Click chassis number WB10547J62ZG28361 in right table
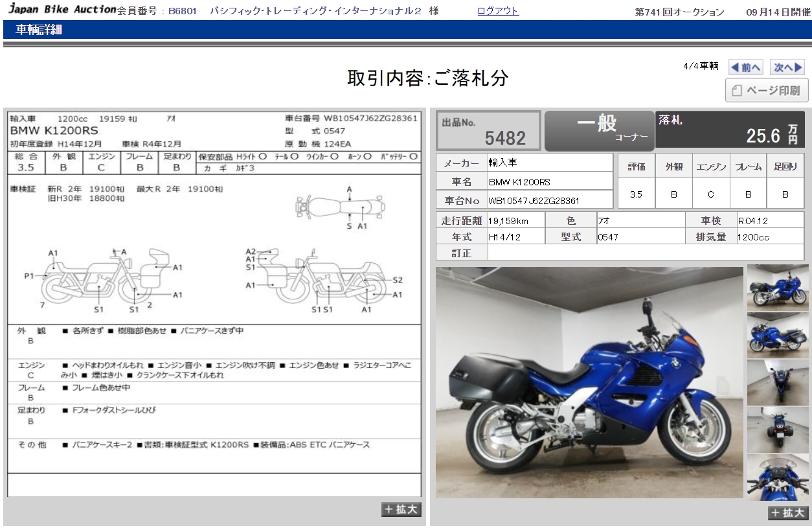This screenshot has height=530, width=812. point(534,201)
